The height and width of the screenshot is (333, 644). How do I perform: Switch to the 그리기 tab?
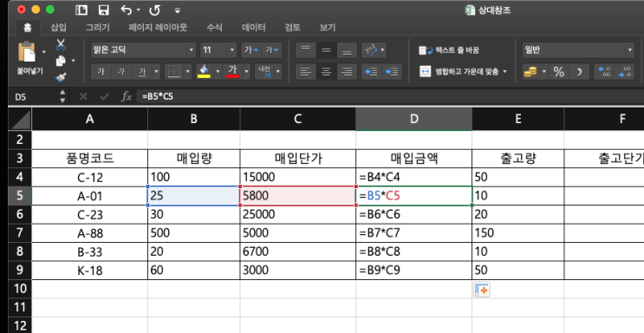click(98, 28)
